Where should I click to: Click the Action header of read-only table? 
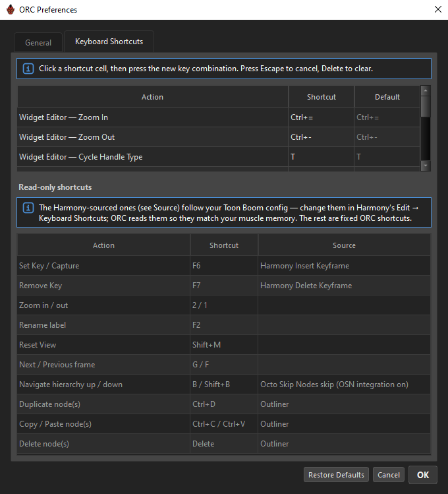[103, 245]
